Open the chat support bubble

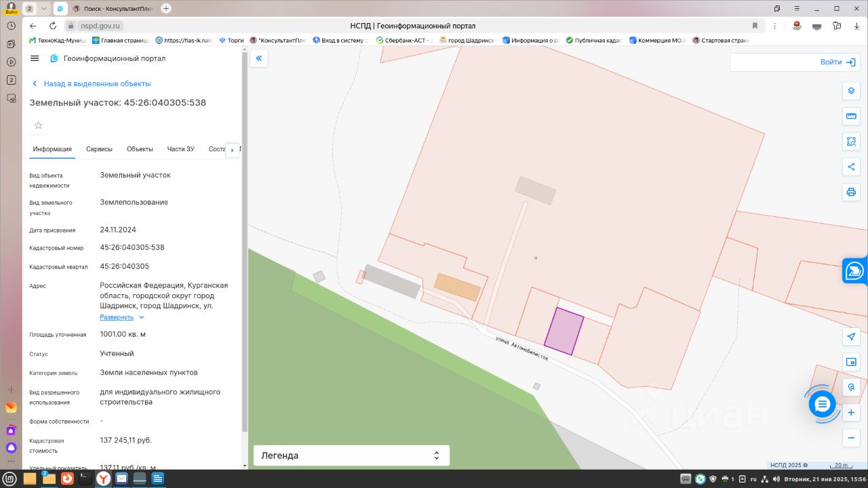click(823, 404)
